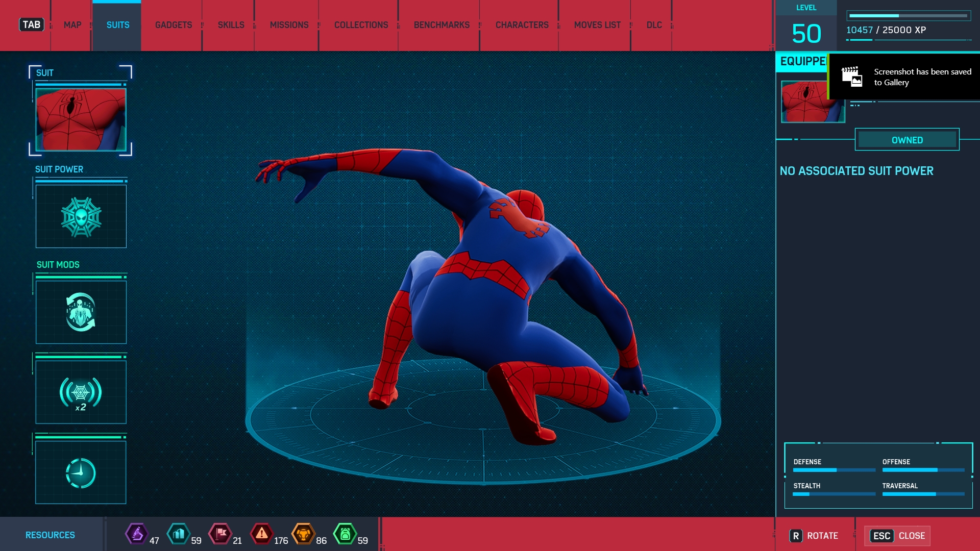Open the x2 web suit mod slot

[81, 392]
